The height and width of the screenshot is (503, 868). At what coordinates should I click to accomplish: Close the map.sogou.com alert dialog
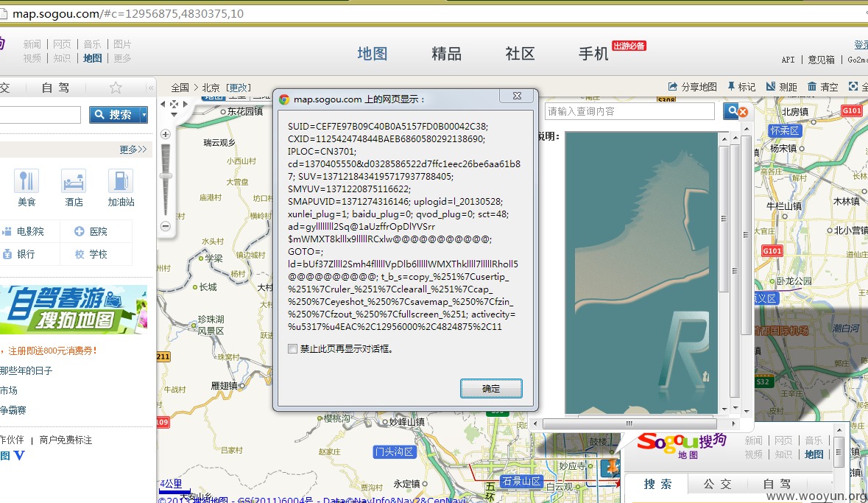click(517, 96)
